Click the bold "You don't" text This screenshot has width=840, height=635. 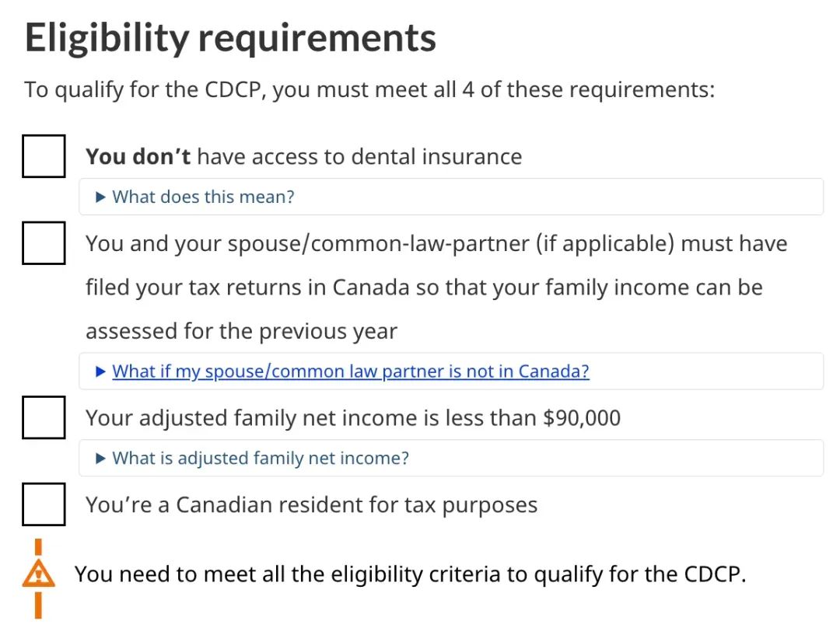click(x=138, y=156)
